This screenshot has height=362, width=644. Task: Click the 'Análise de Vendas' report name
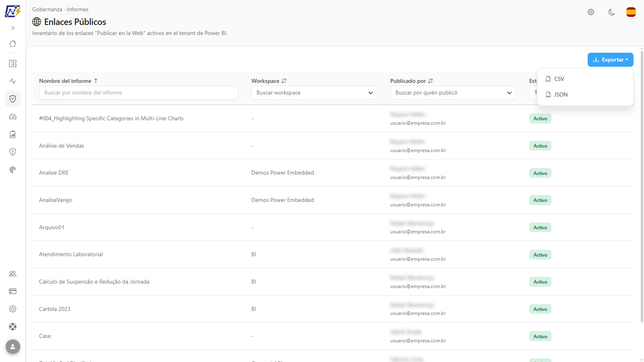point(62,146)
